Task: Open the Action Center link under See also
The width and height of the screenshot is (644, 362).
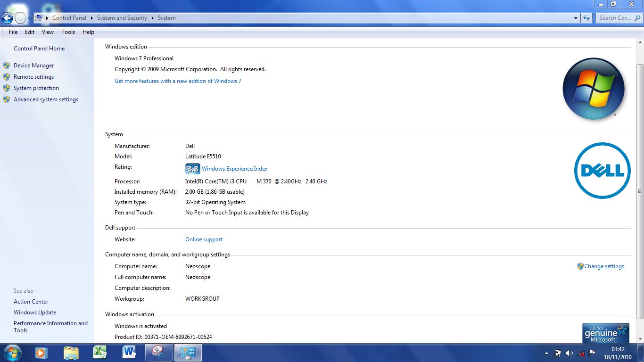Action: (31, 302)
